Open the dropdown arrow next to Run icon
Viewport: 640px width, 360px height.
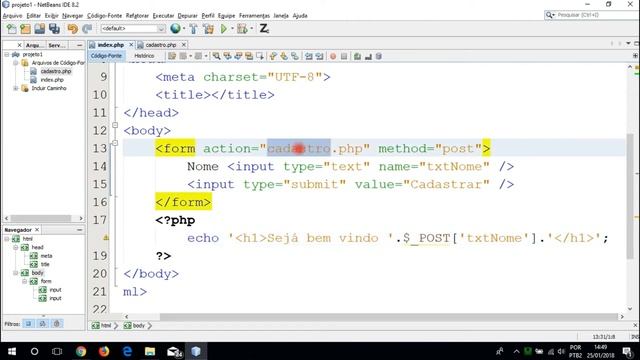pyautogui.click(x=232, y=29)
